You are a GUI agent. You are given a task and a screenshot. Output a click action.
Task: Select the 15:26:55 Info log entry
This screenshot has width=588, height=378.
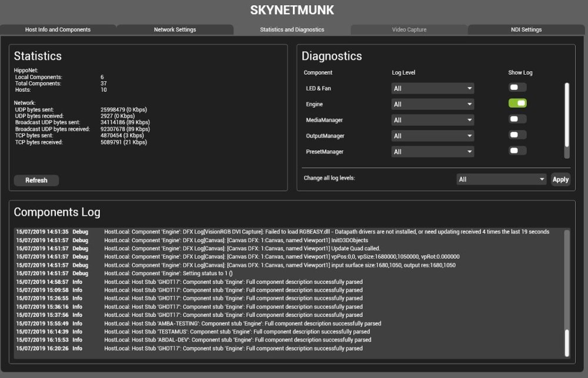[289, 299]
